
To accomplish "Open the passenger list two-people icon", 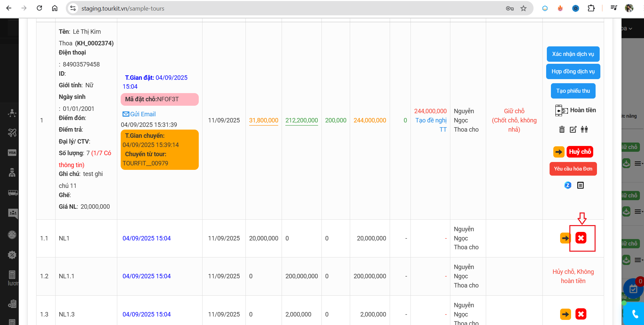I will coord(584,129).
